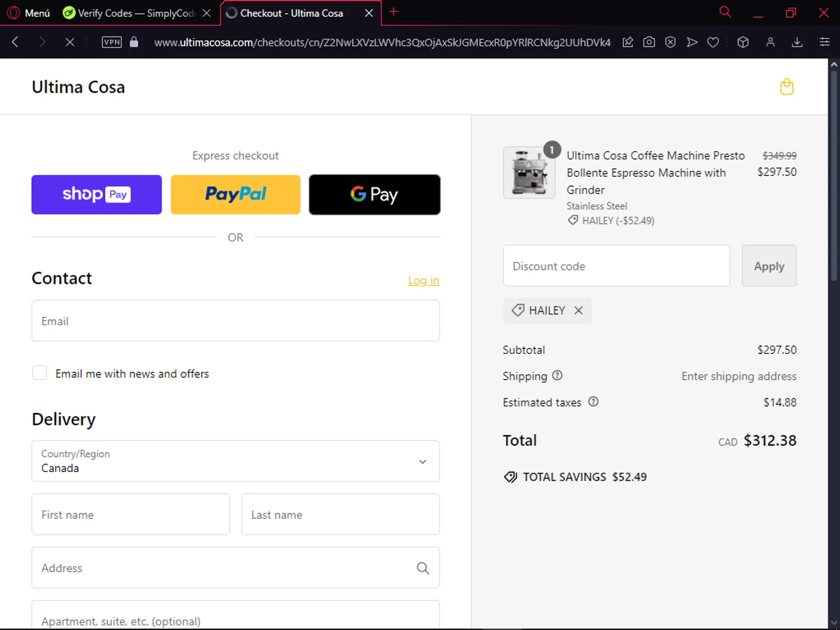Open the downloads icon
840x630 pixels.
(x=797, y=42)
